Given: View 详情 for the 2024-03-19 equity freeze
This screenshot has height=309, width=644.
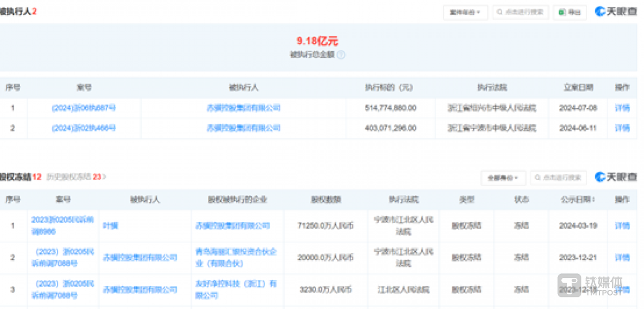Looking at the screenshot, I should click(x=622, y=226).
